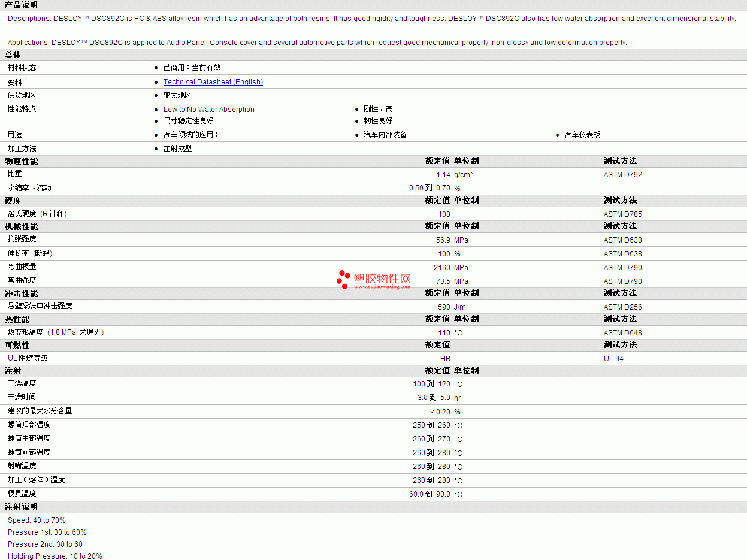Click the 刚性，高 feature bullet
747x560 pixels.
coord(378,109)
